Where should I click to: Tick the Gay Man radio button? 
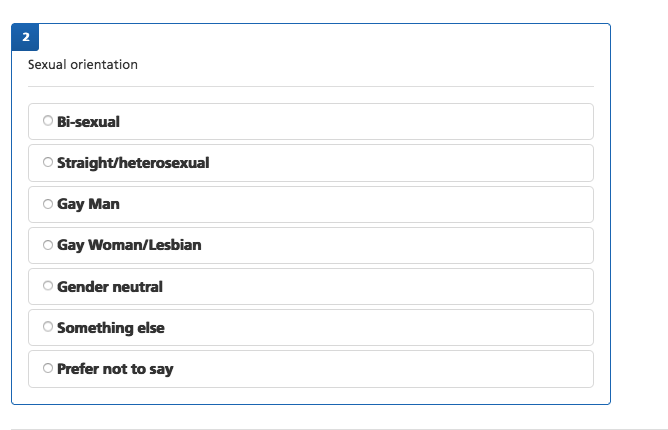pos(48,204)
